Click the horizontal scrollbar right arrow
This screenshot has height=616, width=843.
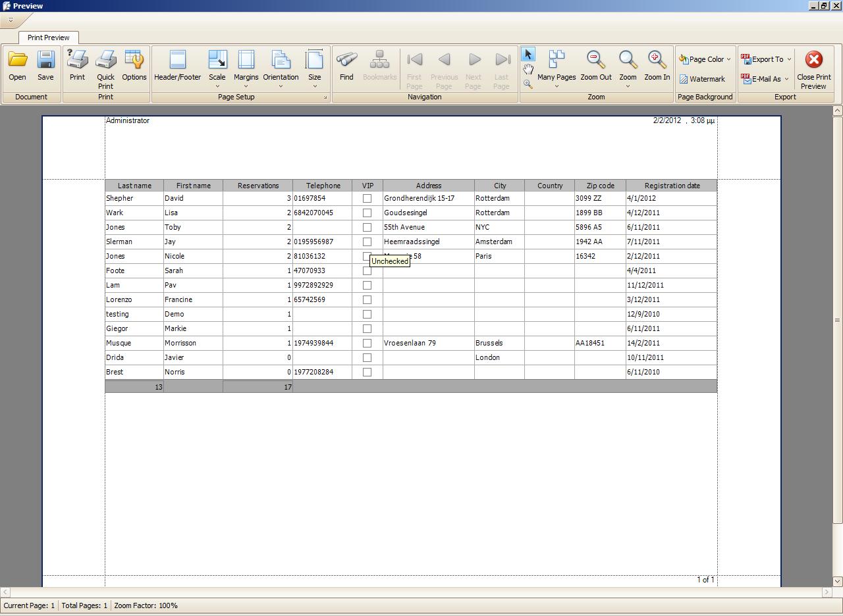[827, 592]
